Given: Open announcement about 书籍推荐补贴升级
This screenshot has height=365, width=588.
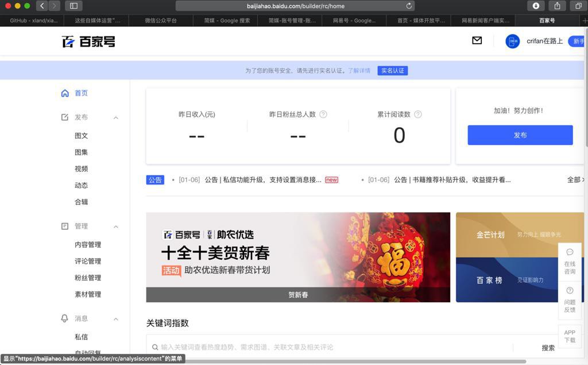Looking at the screenshot, I should tap(452, 180).
